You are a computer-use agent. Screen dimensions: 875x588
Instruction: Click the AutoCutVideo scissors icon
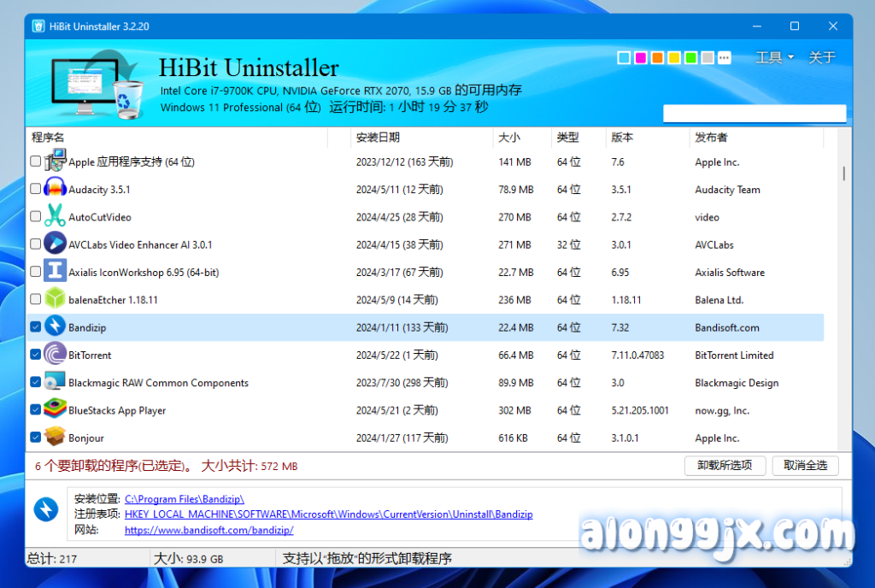click(x=56, y=217)
